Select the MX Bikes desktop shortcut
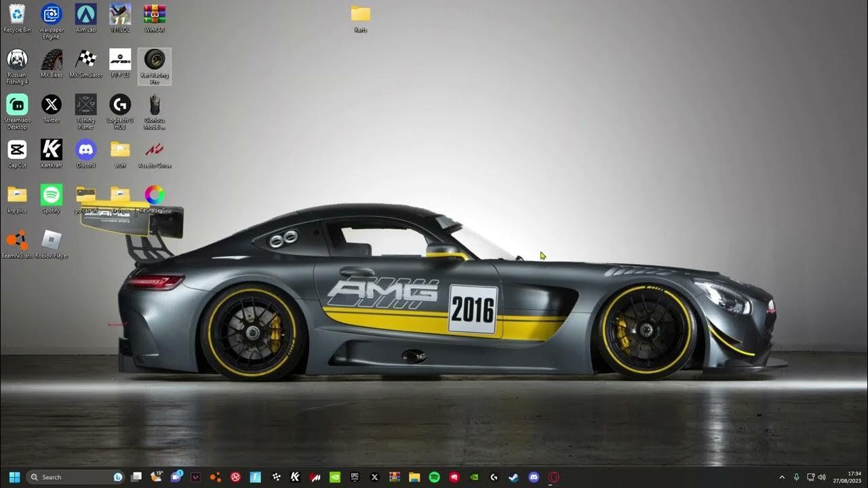 click(52, 60)
